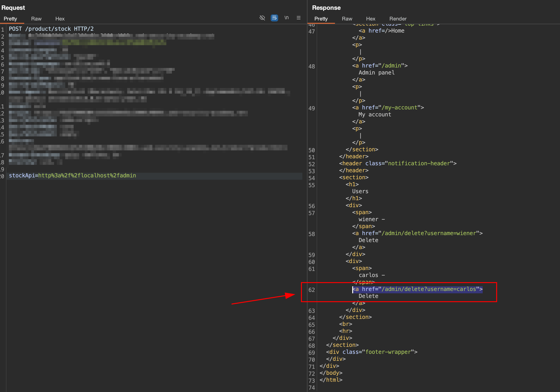
Task: Switch Response view to Raw tab
Action: click(x=347, y=19)
